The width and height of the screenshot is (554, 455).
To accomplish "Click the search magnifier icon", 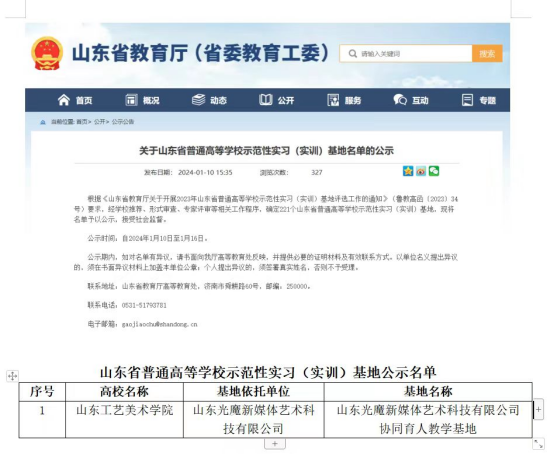I will 352,54.
